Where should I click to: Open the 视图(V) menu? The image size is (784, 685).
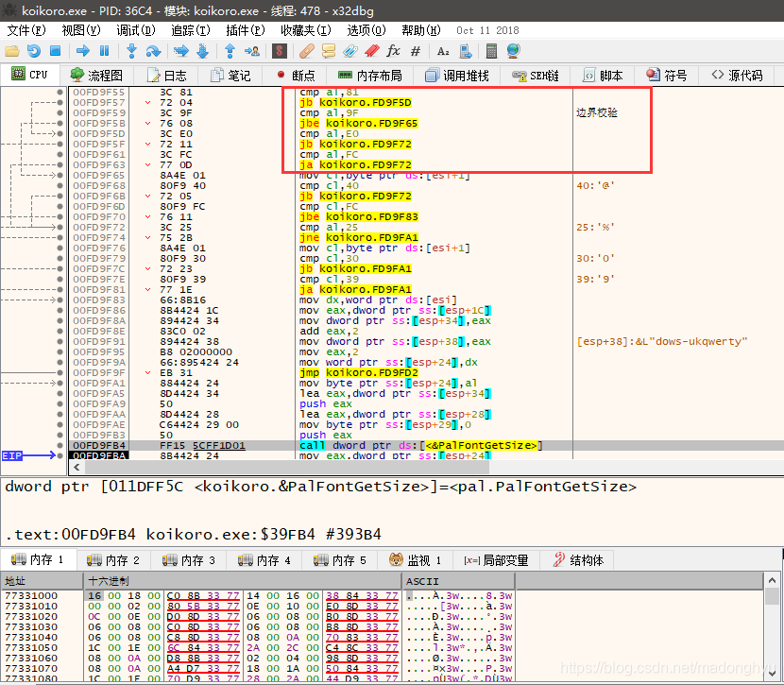(x=81, y=30)
